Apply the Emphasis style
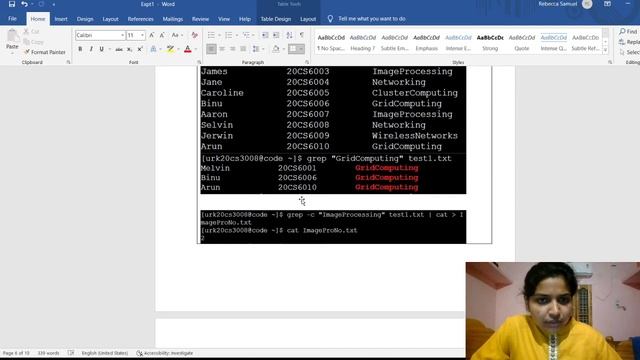640x360 pixels. pos(427,42)
